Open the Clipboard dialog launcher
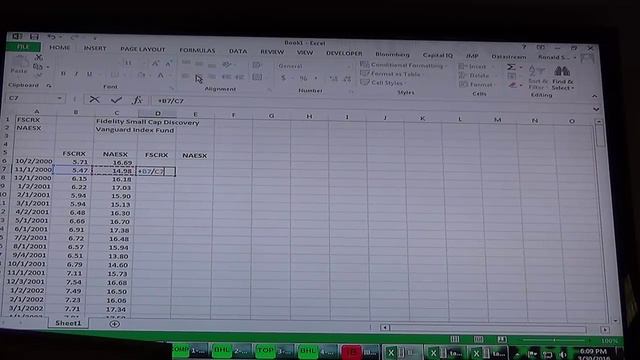Screen dimensions: 640x360 [49, 85]
